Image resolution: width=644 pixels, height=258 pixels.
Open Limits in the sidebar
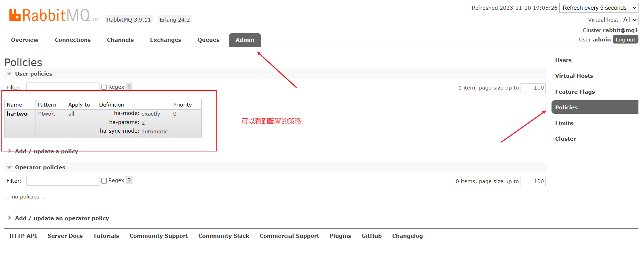point(564,123)
